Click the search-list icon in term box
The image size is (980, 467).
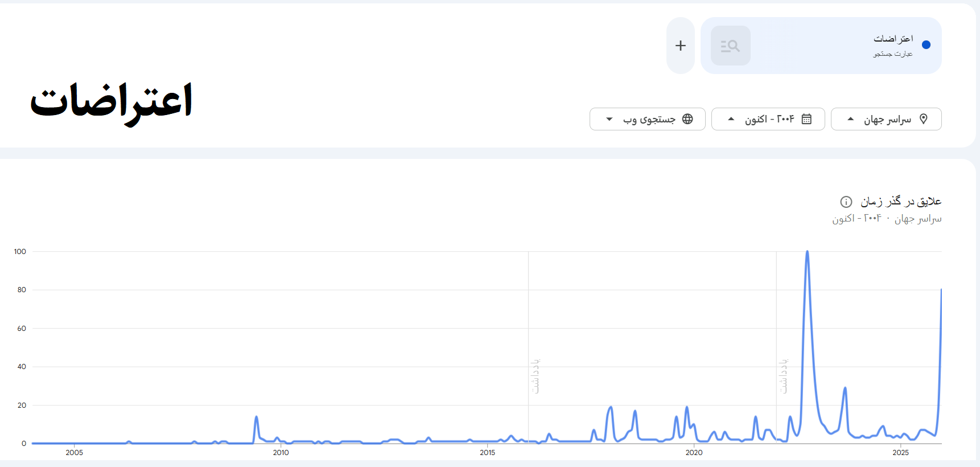pyautogui.click(x=730, y=46)
